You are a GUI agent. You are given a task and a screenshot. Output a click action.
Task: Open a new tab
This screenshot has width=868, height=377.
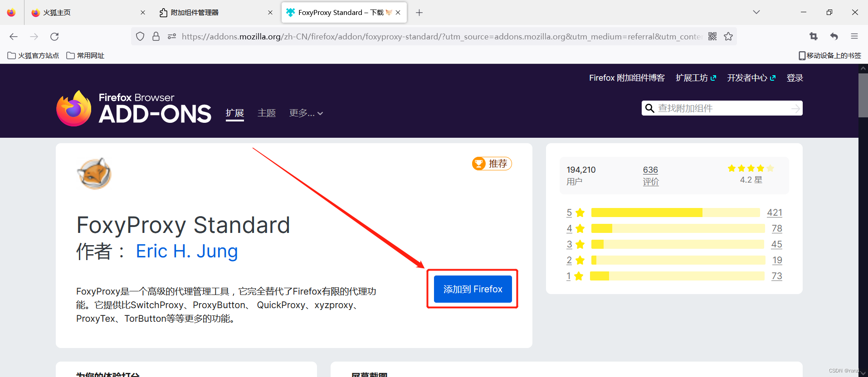pos(419,13)
